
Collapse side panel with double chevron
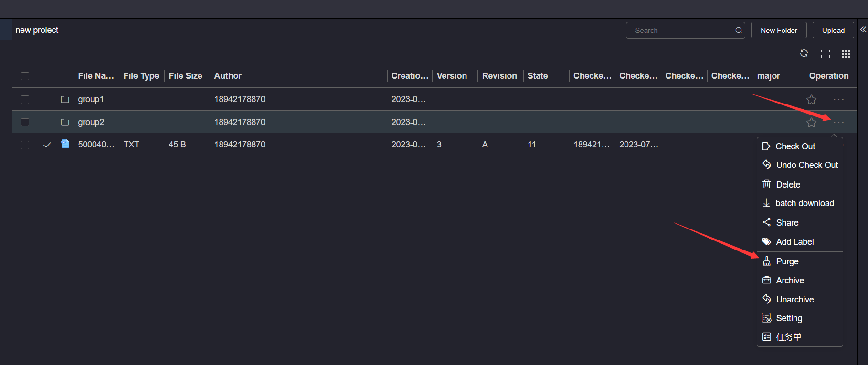863,30
